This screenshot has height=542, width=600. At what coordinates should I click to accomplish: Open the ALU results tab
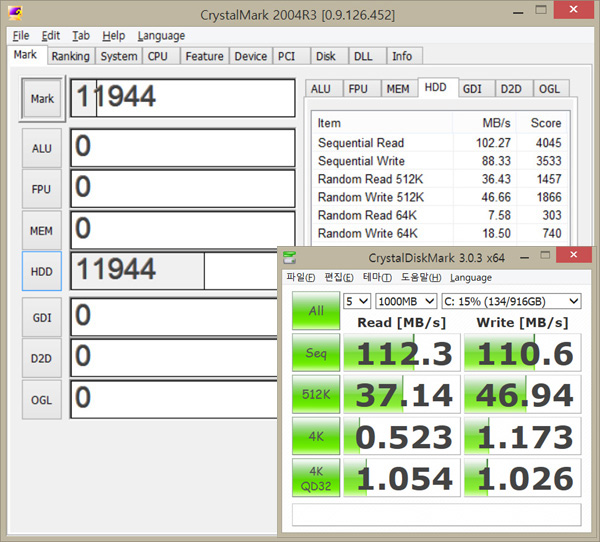click(323, 89)
